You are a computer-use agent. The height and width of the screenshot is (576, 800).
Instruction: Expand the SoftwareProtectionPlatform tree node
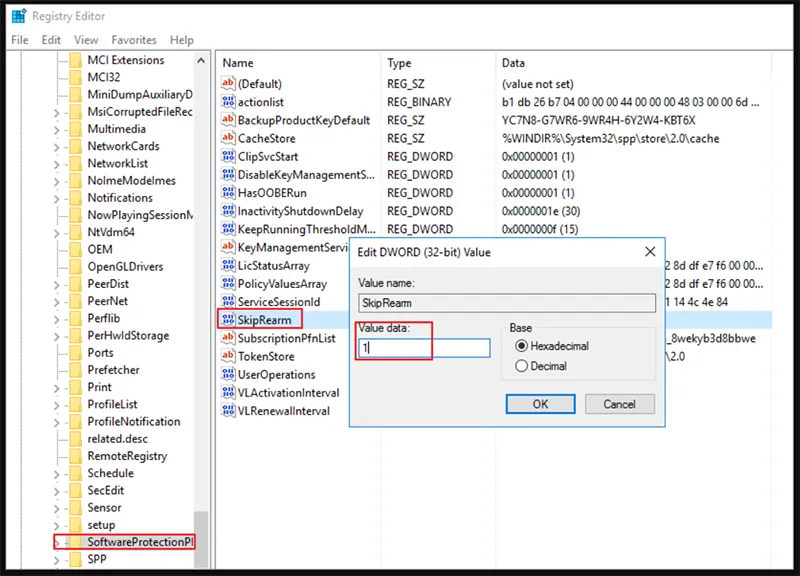click(x=59, y=542)
